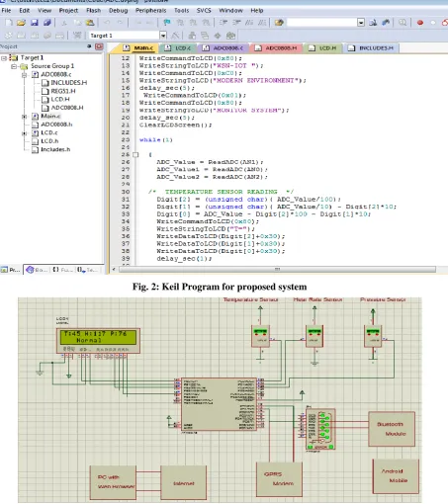Fold the while loop block at line 25
The width and height of the screenshot is (448, 504).
coord(135,155)
